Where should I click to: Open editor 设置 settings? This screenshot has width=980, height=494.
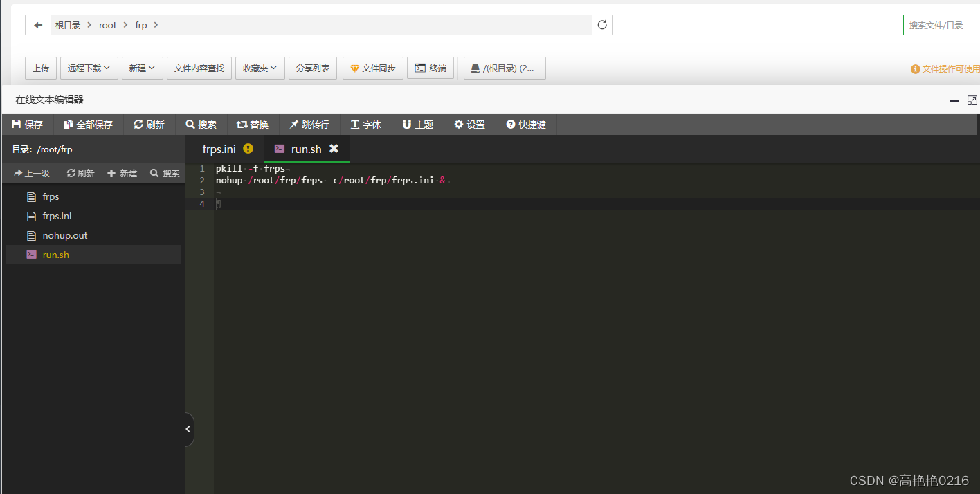(x=470, y=125)
